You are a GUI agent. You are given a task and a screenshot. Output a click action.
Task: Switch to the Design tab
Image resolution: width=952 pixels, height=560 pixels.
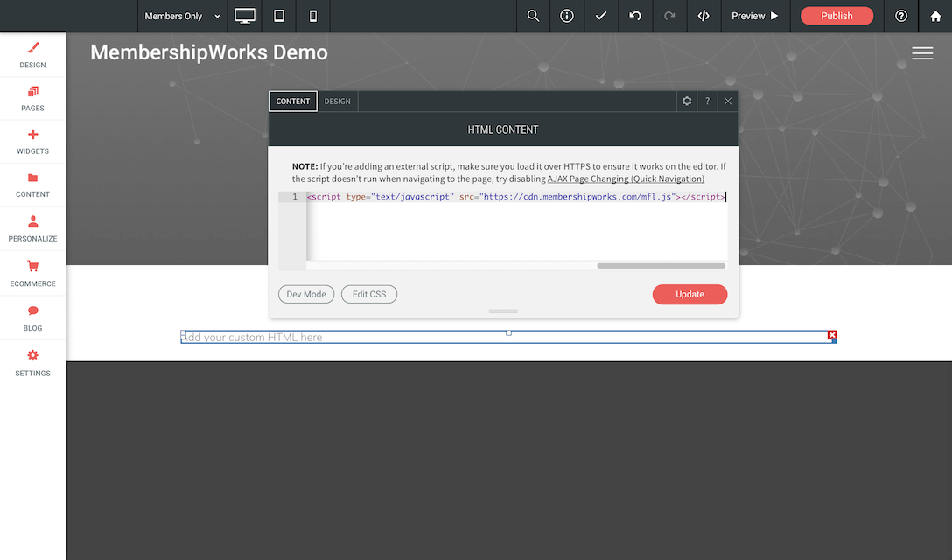pyautogui.click(x=337, y=101)
